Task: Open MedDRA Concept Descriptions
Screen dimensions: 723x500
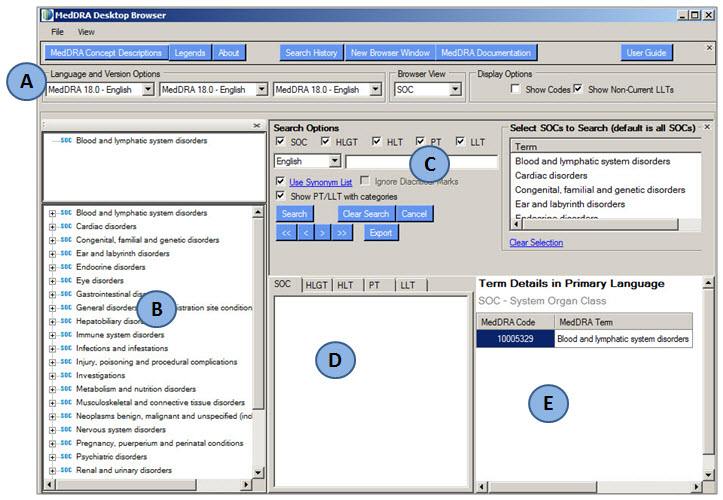Action: click(x=106, y=53)
